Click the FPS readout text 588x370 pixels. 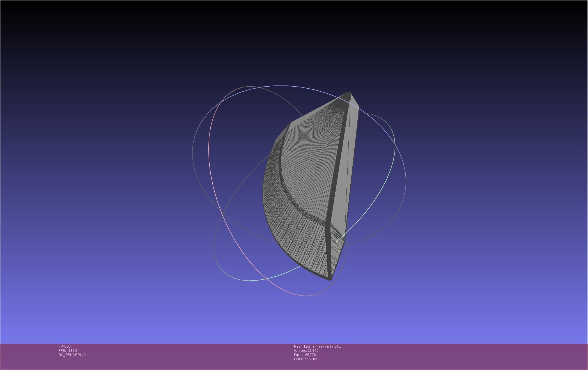(x=68, y=351)
